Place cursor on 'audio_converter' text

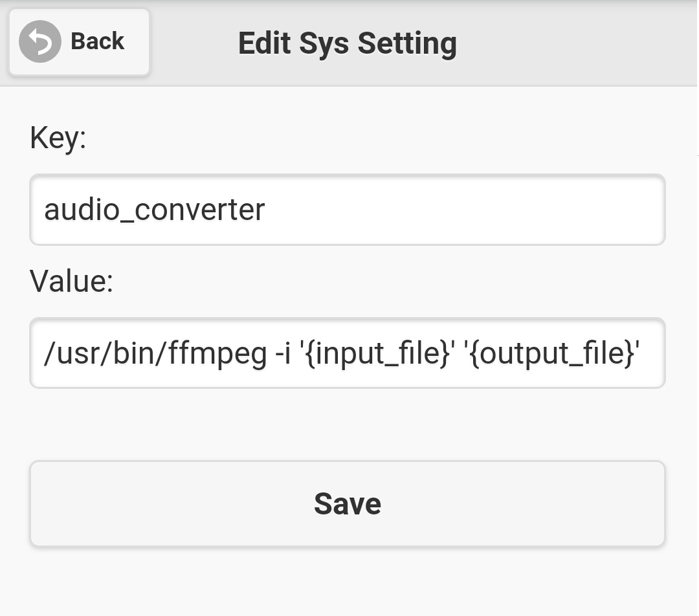tap(154, 210)
